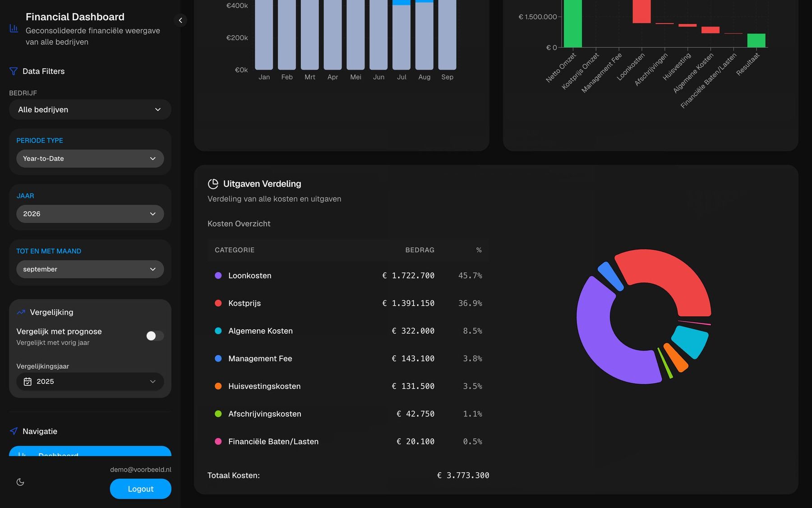
Task: Click the Sep bar in the bar chart
Action: (x=447, y=35)
